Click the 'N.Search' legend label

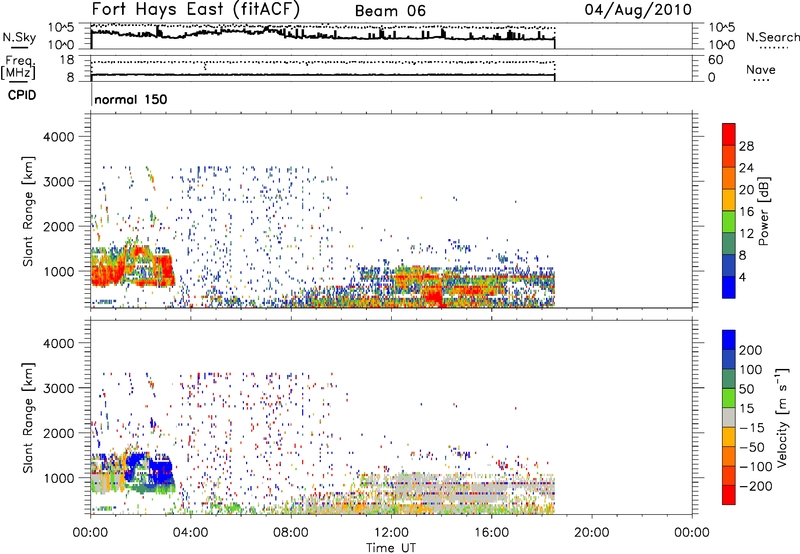point(773,37)
